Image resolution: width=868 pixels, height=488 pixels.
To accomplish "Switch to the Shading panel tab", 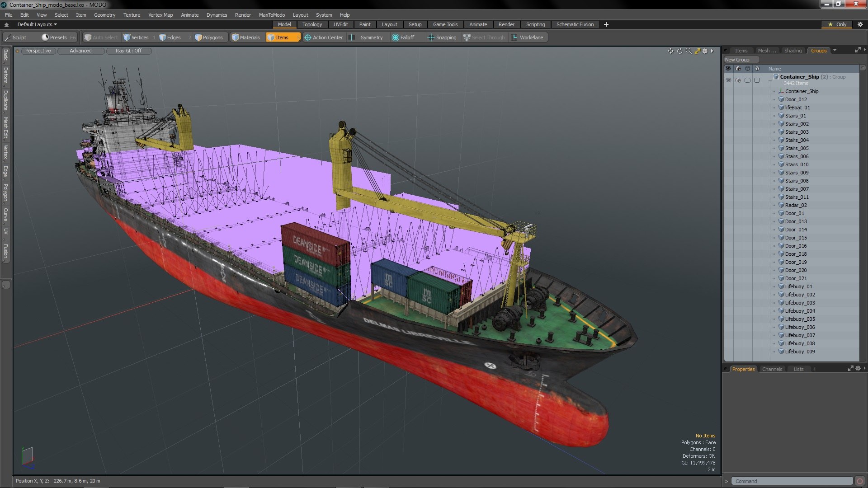I will (793, 51).
